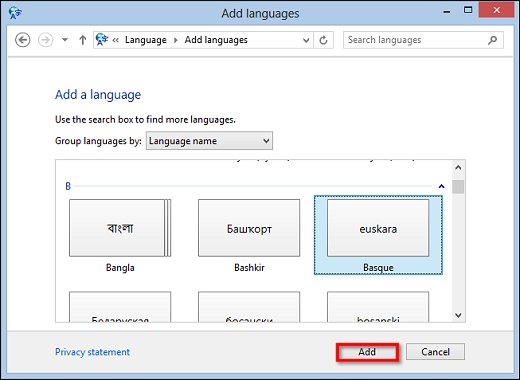Image resolution: width=520 pixels, height=380 pixels.
Task: Click the Back navigation arrow
Action: (23, 40)
